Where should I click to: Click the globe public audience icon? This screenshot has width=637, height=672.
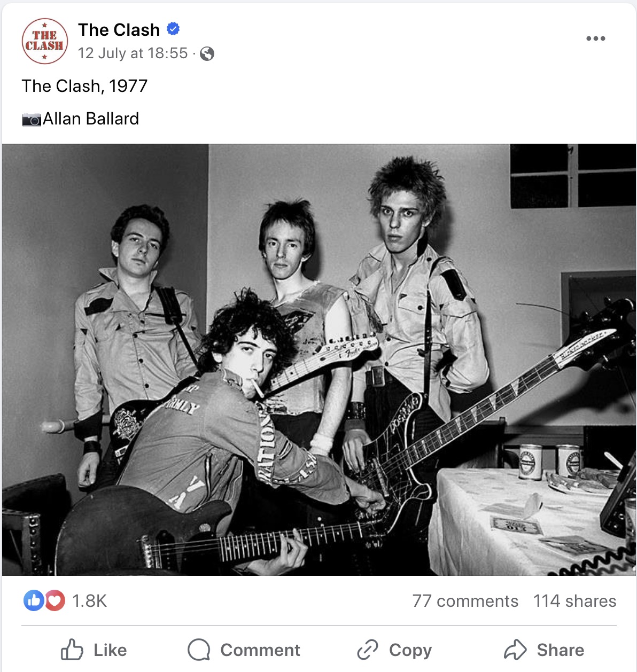(x=207, y=54)
